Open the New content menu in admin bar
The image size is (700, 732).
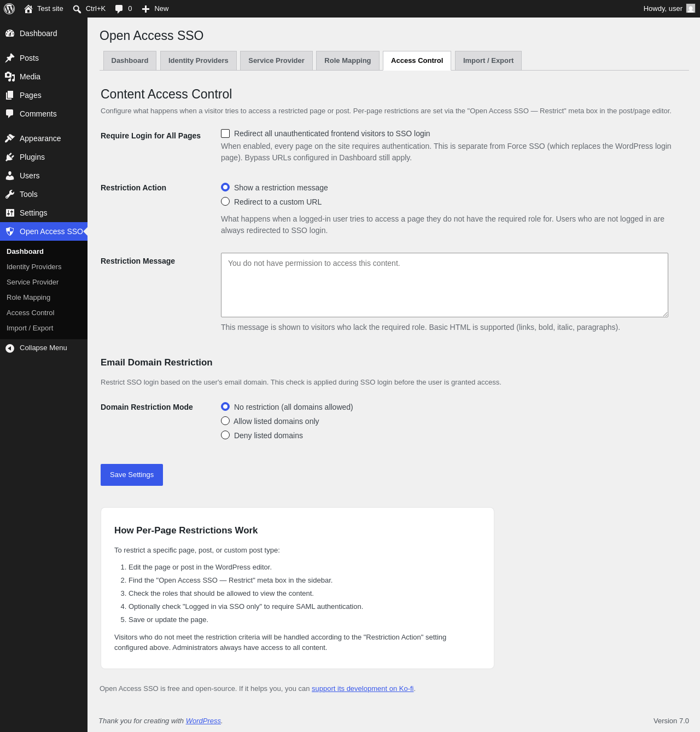point(155,9)
